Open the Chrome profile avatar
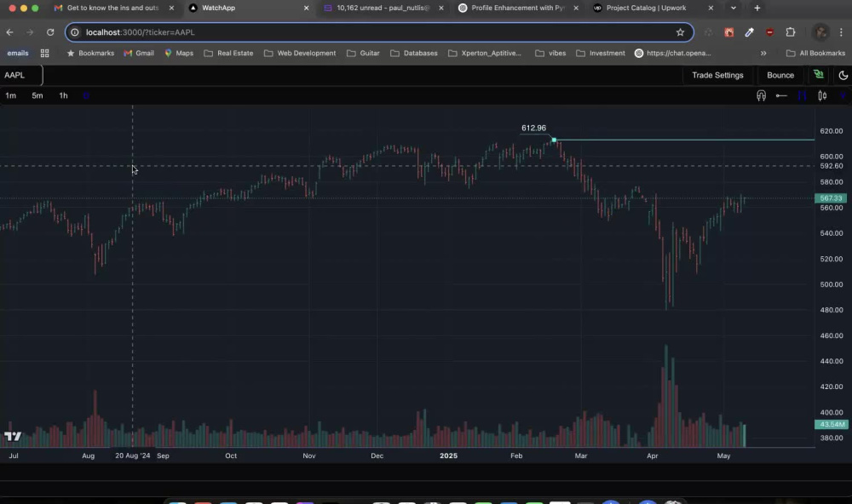This screenshot has width=852, height=504. (820, 32)
